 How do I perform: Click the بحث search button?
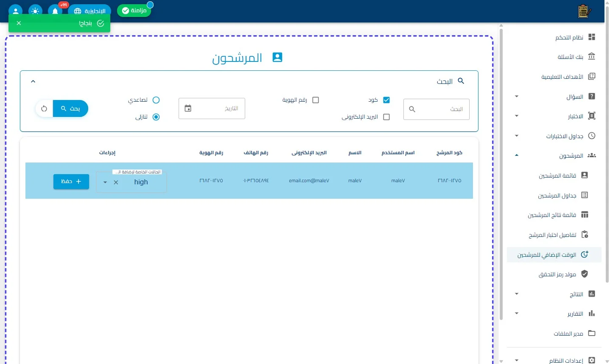click(70, 108)
